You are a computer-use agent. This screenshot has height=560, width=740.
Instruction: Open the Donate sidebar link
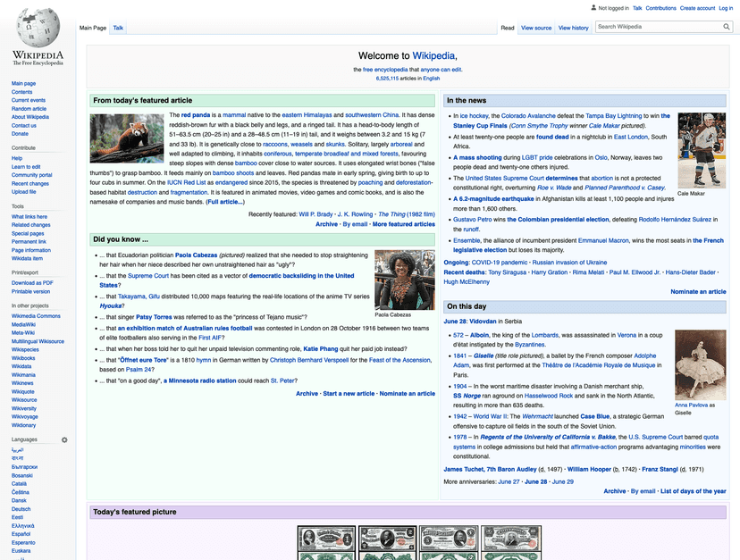click(20, 133)
